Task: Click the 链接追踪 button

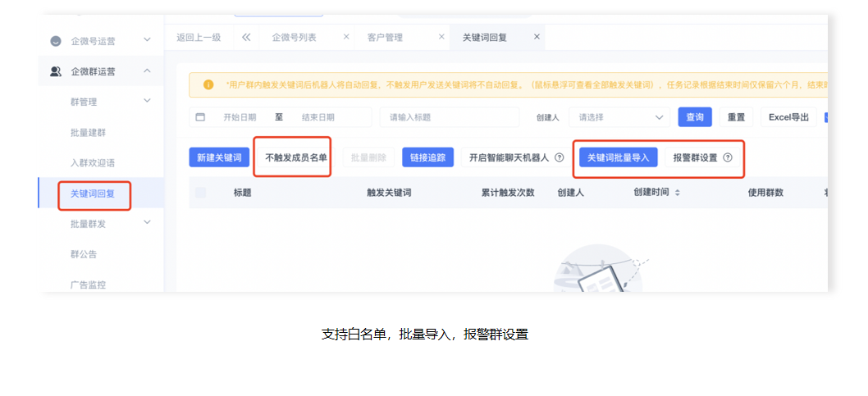Action: (x=428, y=157)
